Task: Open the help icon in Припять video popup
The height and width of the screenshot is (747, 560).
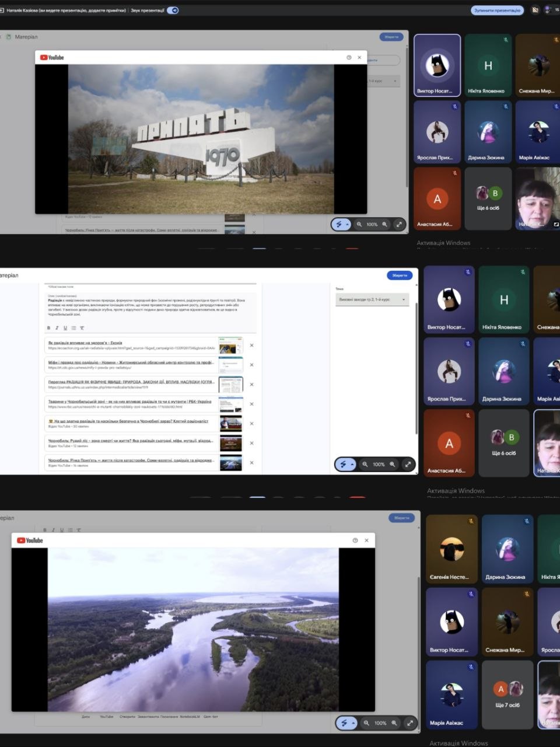Action: pyautogui.click(x=349, y=57)
